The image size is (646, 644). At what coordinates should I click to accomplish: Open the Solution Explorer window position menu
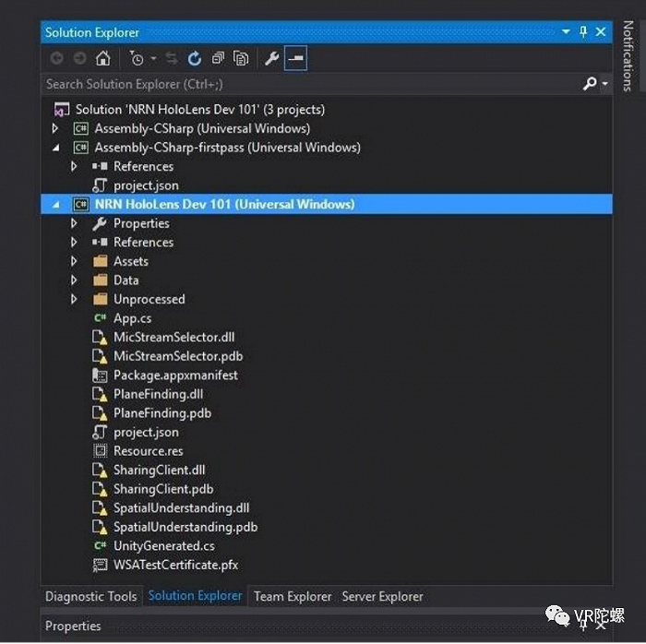coord(566,31)
